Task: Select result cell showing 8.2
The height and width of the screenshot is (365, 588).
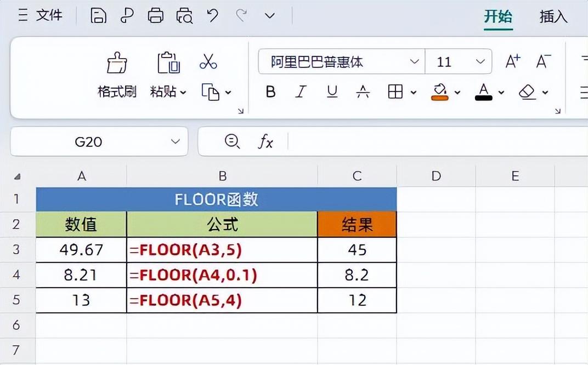Action: 357,275
